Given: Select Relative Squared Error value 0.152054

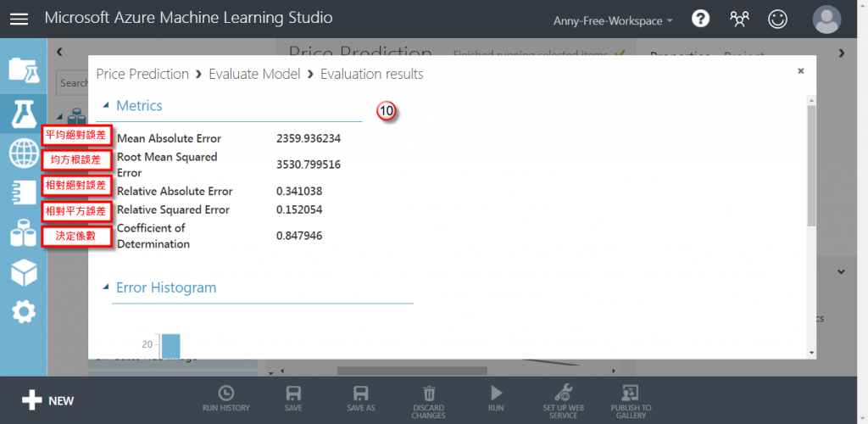Looking at the screenshot, I should 299,209.
